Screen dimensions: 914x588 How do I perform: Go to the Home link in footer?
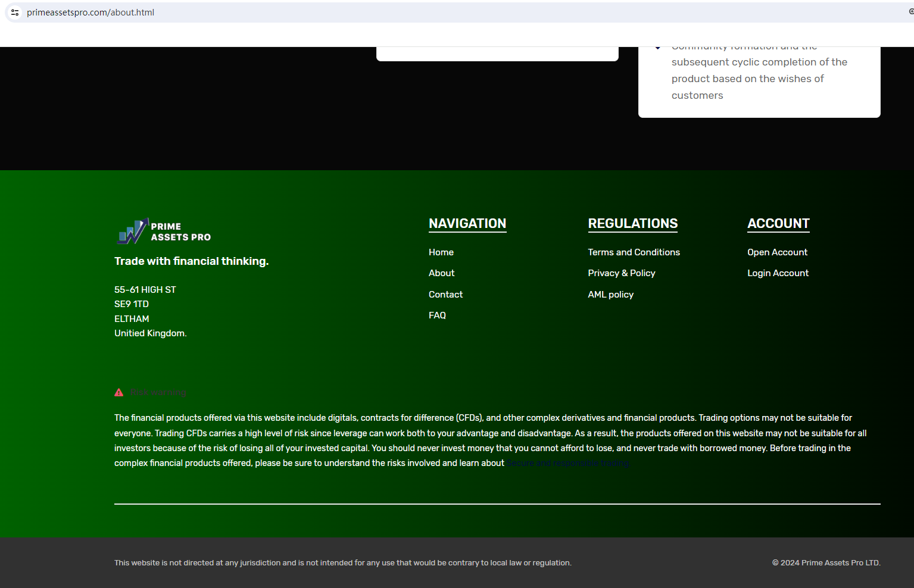[x=441, y=252]
